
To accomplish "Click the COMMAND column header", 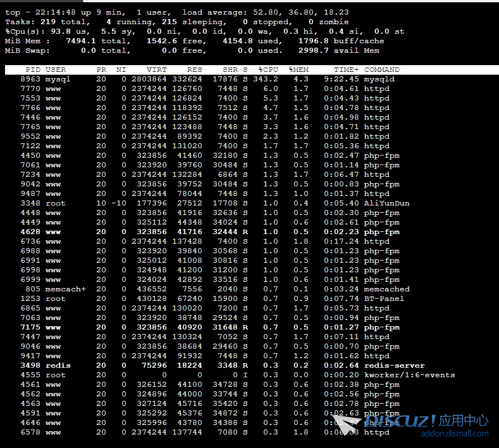I will pos(382,70).
